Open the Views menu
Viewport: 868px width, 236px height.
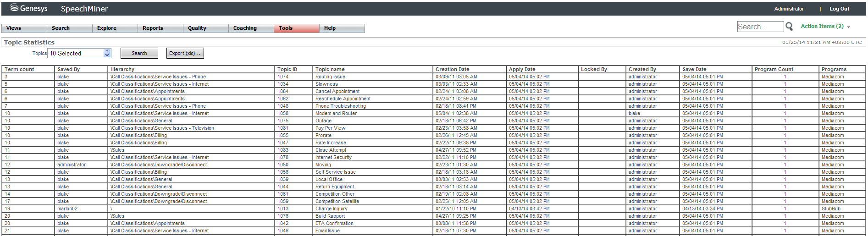pyautogui.click(x=24, y=28)
